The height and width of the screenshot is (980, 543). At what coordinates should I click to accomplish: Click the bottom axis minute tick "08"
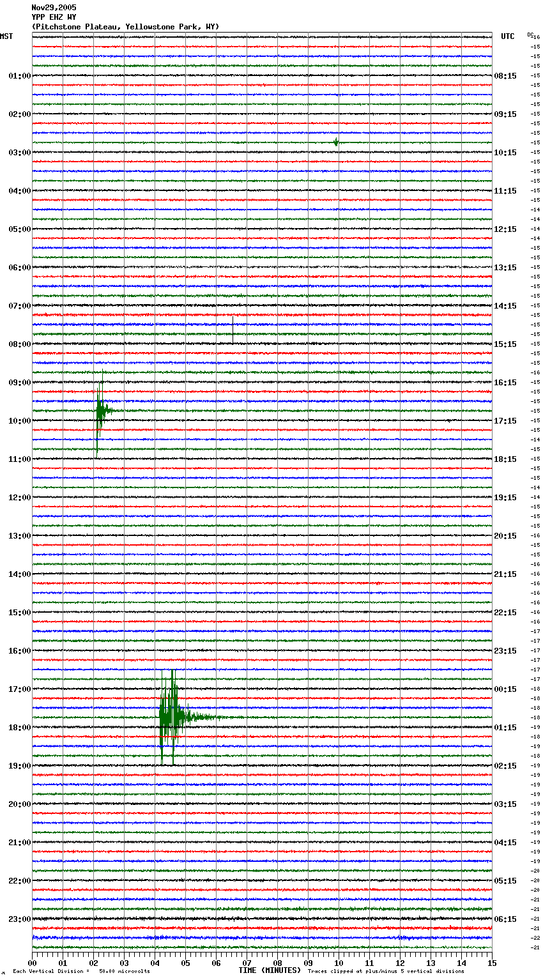pyautogui.click(x=277, y=963)
